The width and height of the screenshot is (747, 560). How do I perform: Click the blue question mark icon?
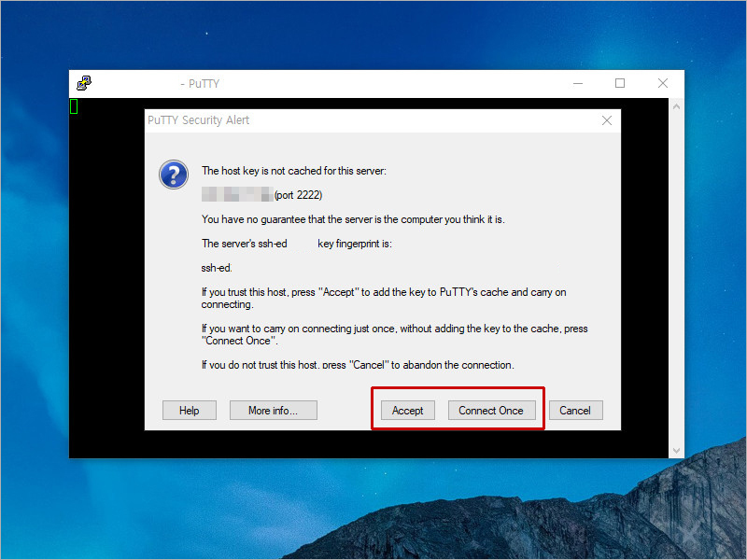pyautogui.click(x=174, y=175)
